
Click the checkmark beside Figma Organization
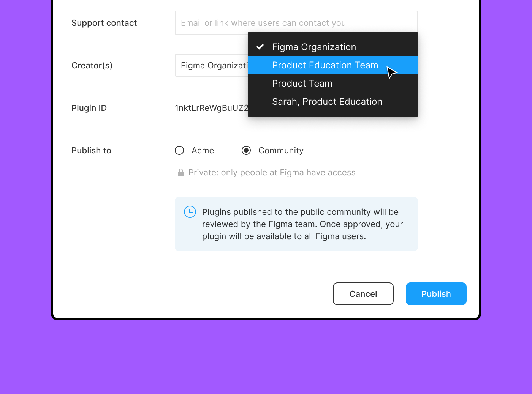click(x=260, y=47)
